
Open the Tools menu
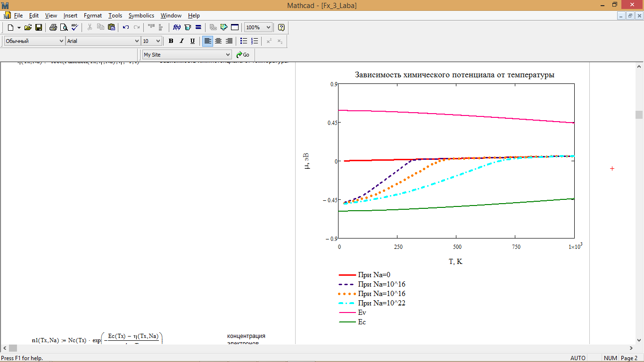pyautogui.click(x=115, y=16)
